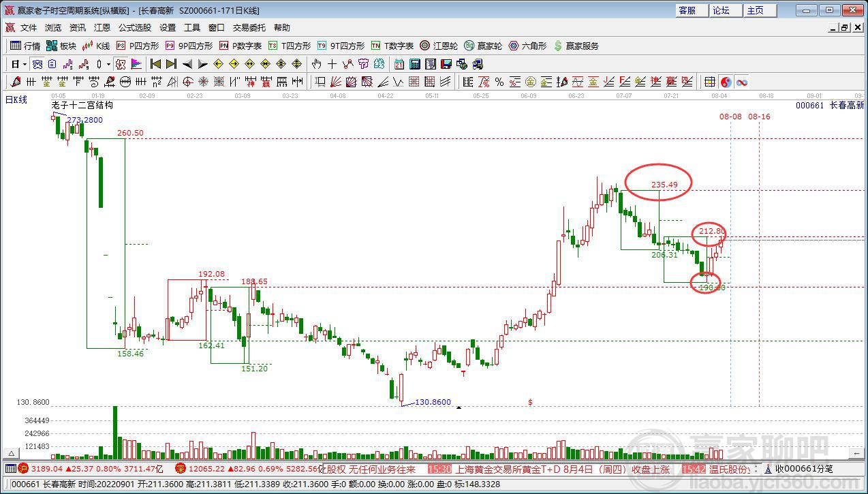Jump to the first bar with skip-to-start arrow
This screenshot has width=868, height=494.
point(155,64)
